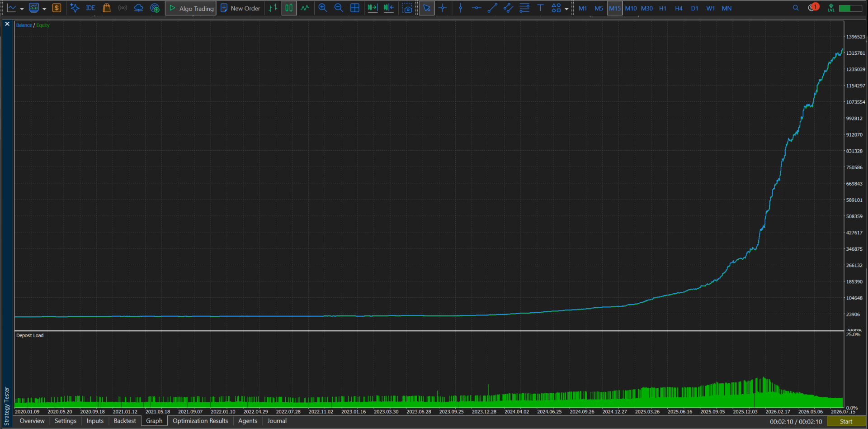Switch chart to candlesticks mode

(x=289, y=8)
